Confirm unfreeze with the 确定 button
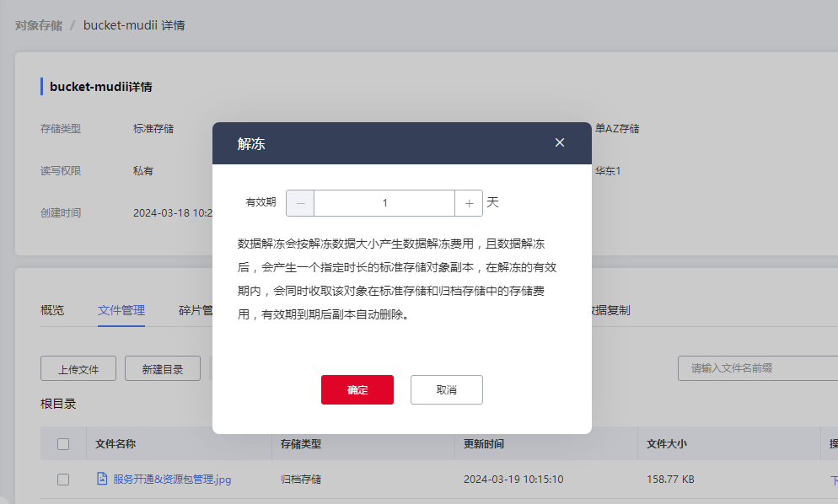 click(x=357, y=389)
